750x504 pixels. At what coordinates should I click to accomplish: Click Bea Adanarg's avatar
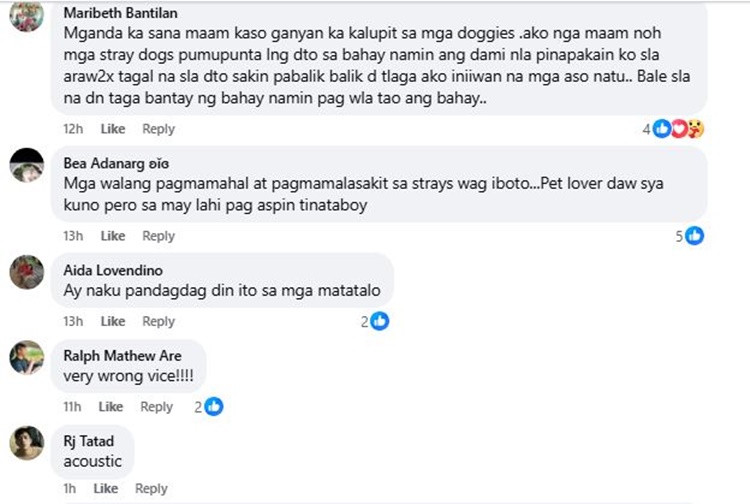[27, 165]
